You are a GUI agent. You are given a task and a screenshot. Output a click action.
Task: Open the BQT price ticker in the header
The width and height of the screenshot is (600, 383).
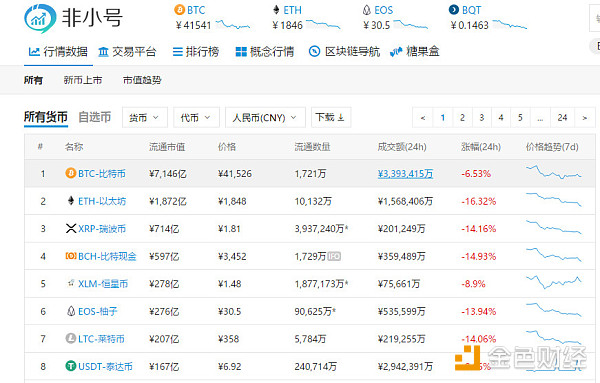click(488, 18)
